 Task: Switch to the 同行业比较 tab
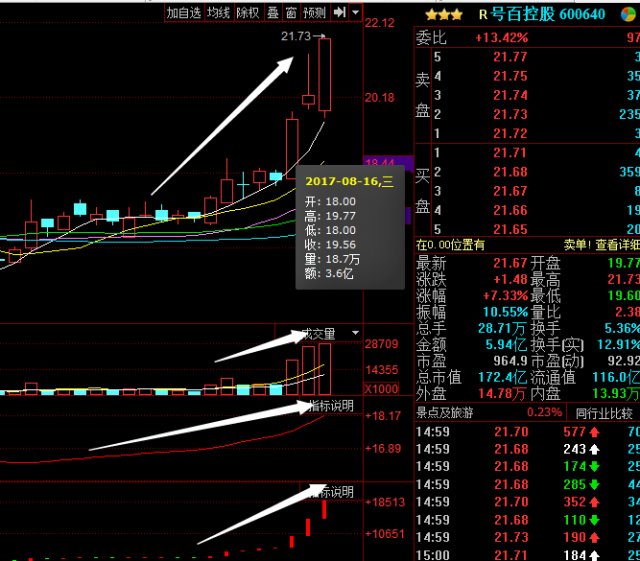click(x=604, y=412)
